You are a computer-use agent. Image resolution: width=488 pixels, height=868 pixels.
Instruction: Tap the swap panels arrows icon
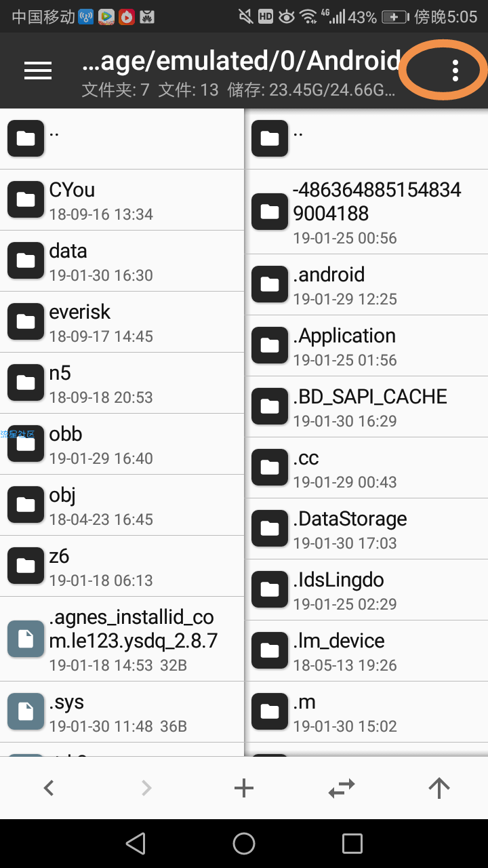coord(342,787)
